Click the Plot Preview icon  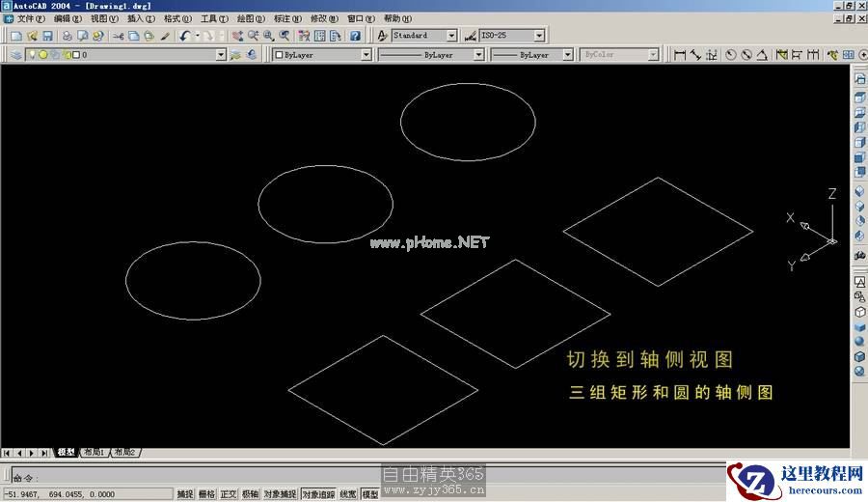(x=83, y=36)
